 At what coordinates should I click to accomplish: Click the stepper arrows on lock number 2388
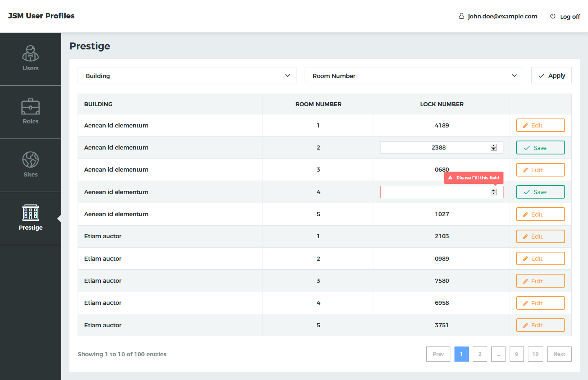(x=494, y=148)
